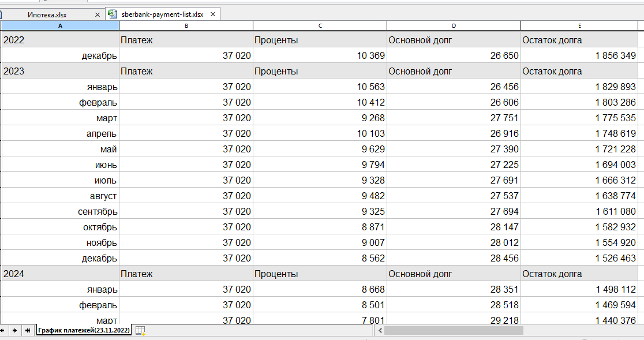Switch to the Ипотека.xlsx tab
644x340 pixels.
(x=47, y=14)
